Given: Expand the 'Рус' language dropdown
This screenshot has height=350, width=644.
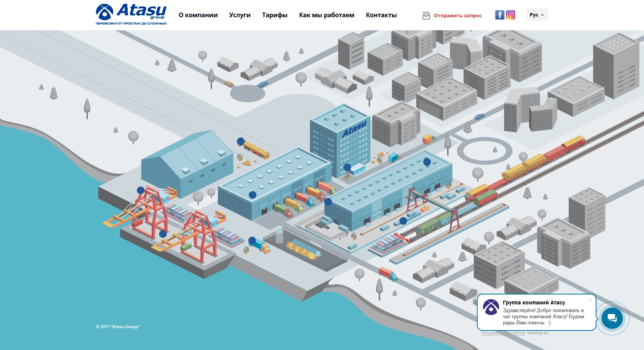Looking at the screenshot, I should 537,15.
